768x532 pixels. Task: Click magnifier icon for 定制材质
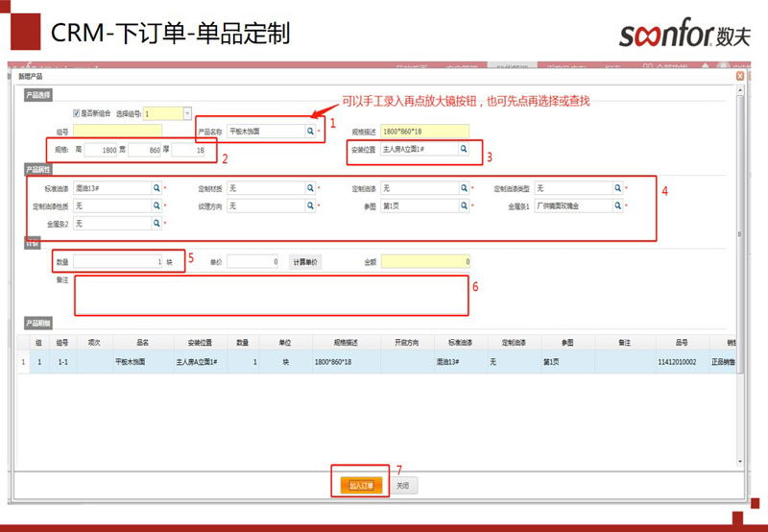click(309, 188)
